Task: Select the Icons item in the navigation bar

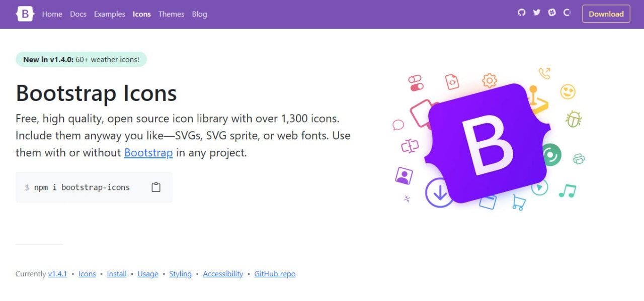Action: tap(141, 14)
